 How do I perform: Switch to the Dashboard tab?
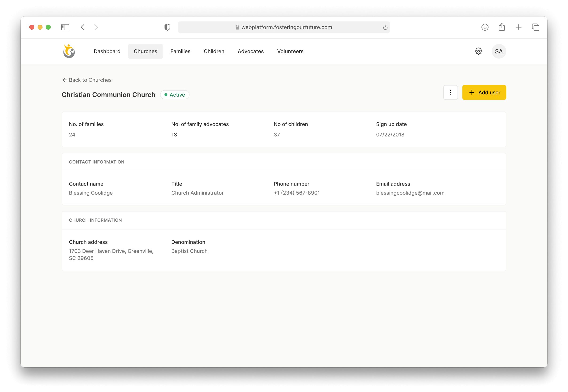tap(107, 51)
